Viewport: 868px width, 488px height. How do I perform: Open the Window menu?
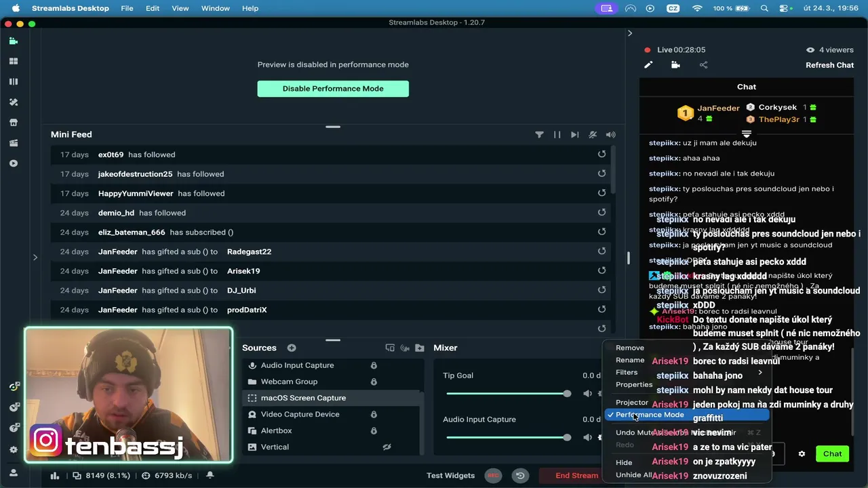(x=216, y=8)
